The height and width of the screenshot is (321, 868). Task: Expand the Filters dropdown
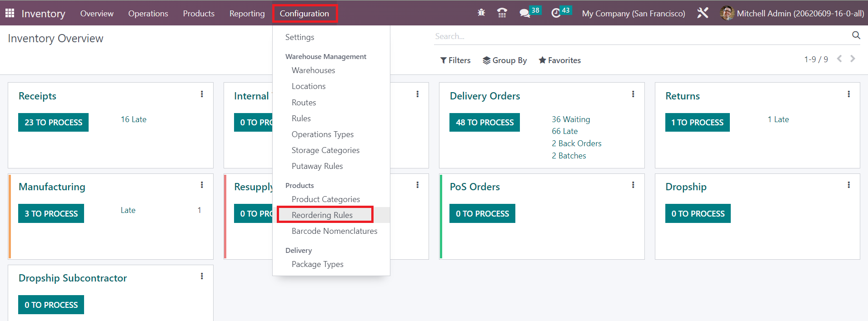455,60
